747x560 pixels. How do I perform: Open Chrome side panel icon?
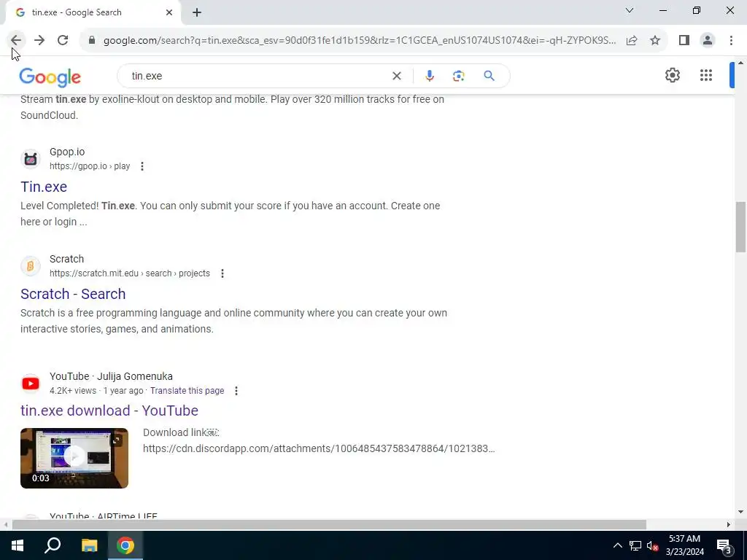coord(684,41)
